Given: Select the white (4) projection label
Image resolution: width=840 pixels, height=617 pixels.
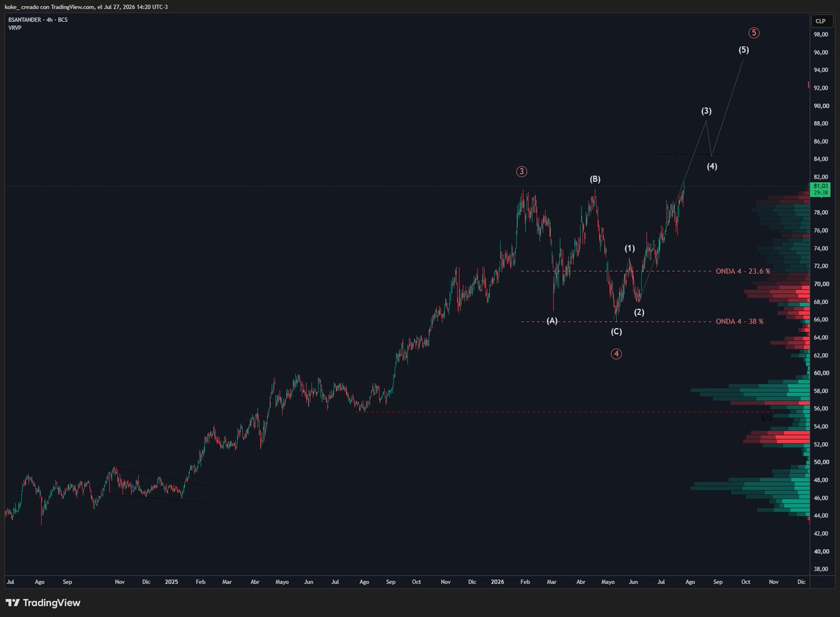Looking at the screenshot, I should click(x=711, y=166).
